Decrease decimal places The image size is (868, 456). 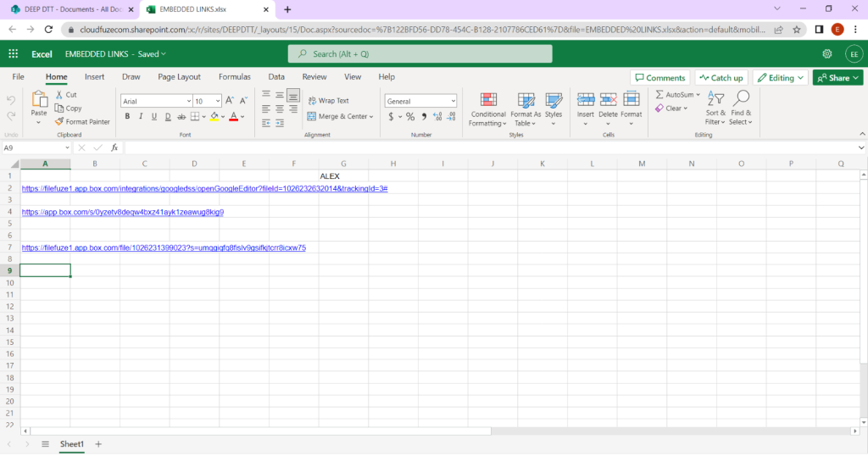451,117
